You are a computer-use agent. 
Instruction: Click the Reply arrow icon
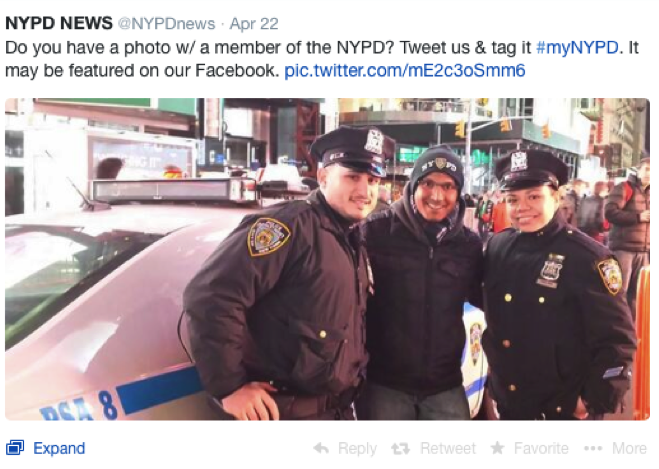tap(322, 448)
